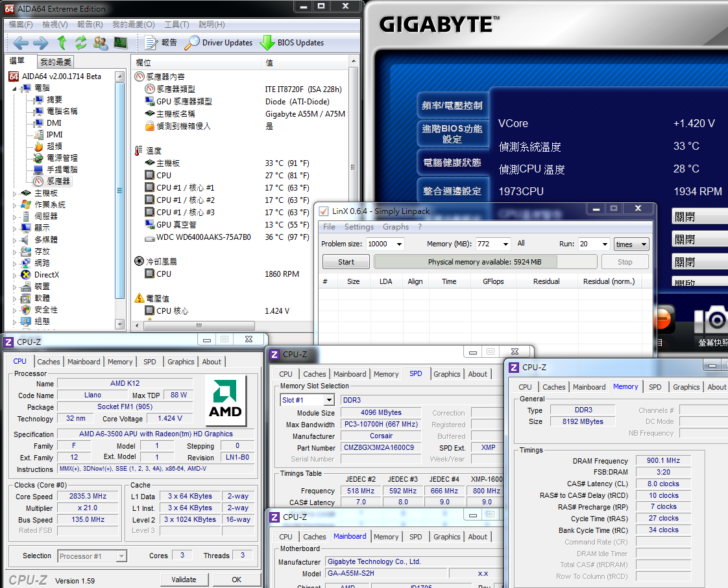Expand the 作業系統 operating system node

14,205
